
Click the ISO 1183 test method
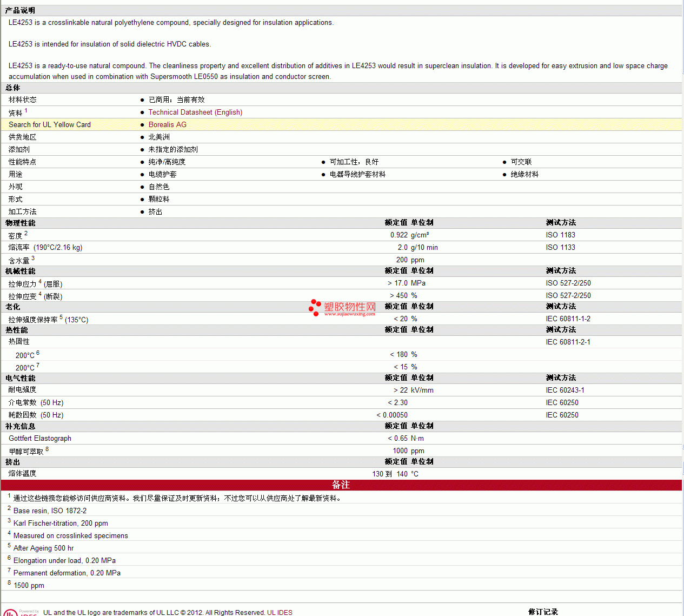[561, 235]
